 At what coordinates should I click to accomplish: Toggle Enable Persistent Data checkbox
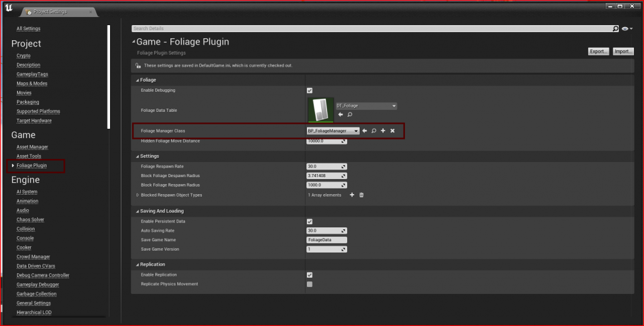309,222
